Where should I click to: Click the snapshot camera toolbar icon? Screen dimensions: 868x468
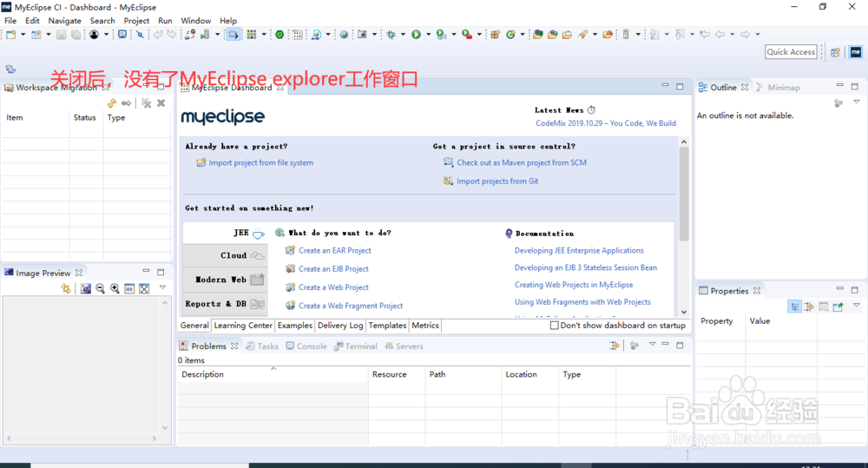pyautogui.click(x=362, y=35)
